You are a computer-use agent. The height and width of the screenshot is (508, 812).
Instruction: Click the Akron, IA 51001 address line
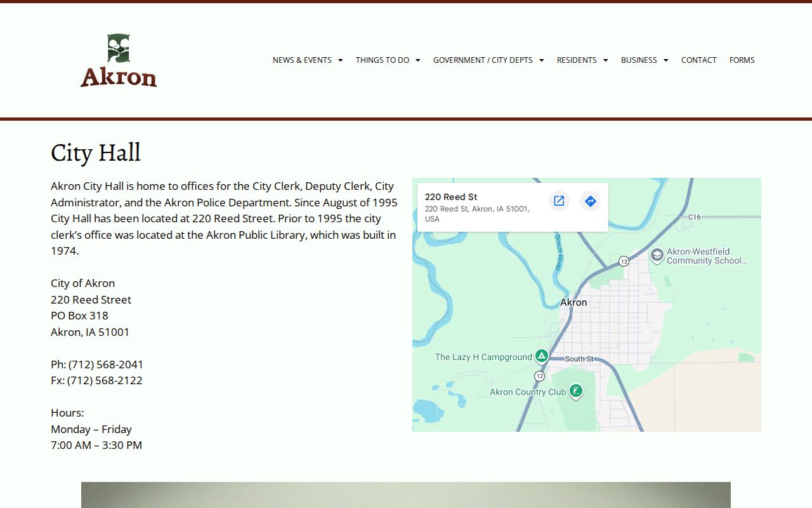[90, 332]
